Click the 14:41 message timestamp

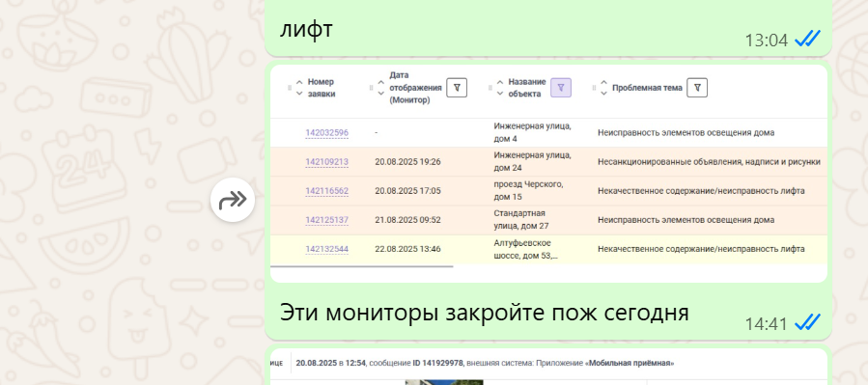(767, 323)
